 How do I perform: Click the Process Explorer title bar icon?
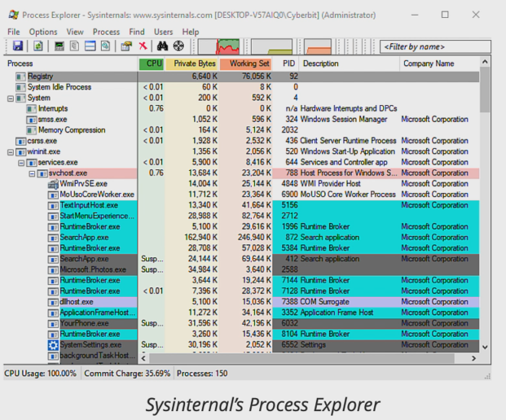pos(14,15)
